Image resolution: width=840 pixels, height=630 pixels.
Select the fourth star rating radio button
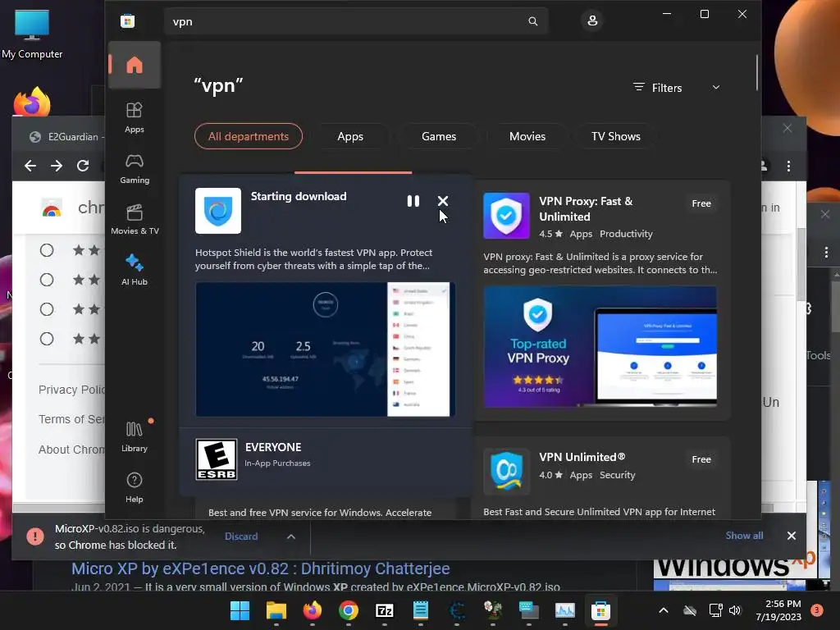pos(47,339)
